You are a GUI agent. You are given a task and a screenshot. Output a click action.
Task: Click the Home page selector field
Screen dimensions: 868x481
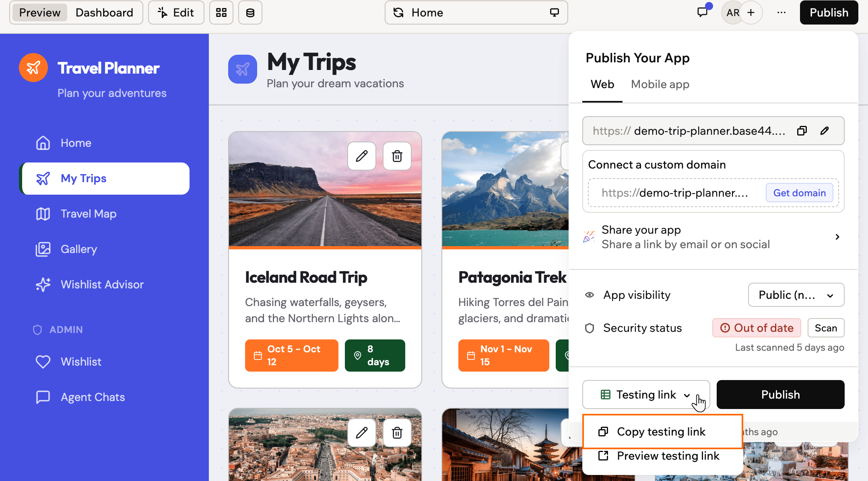(x=476, y=12)
